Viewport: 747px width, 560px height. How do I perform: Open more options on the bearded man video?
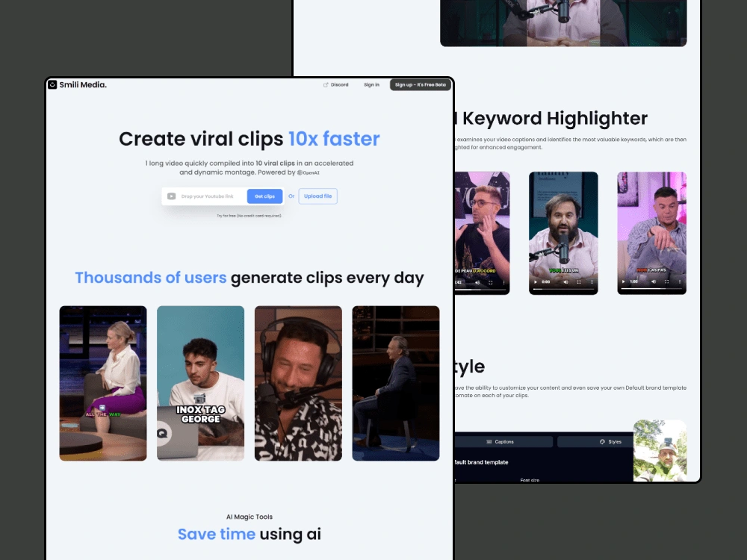(x=592, y=282)
